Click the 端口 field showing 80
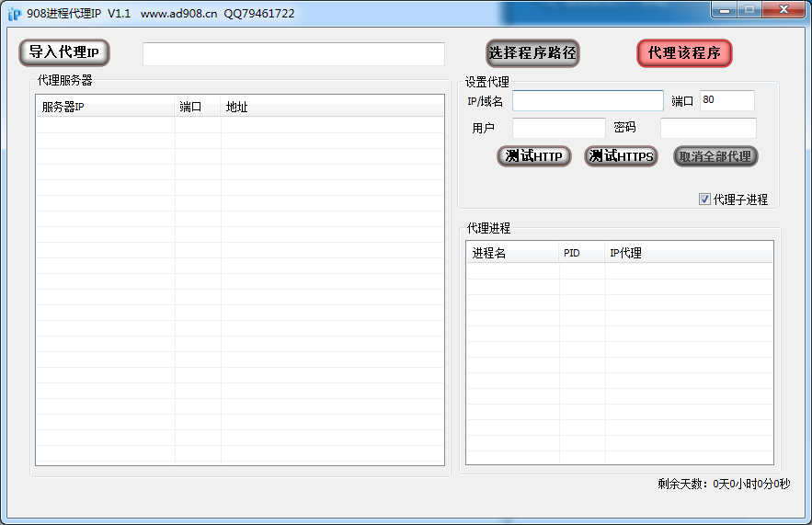The image size is (812, 525). 726,100
